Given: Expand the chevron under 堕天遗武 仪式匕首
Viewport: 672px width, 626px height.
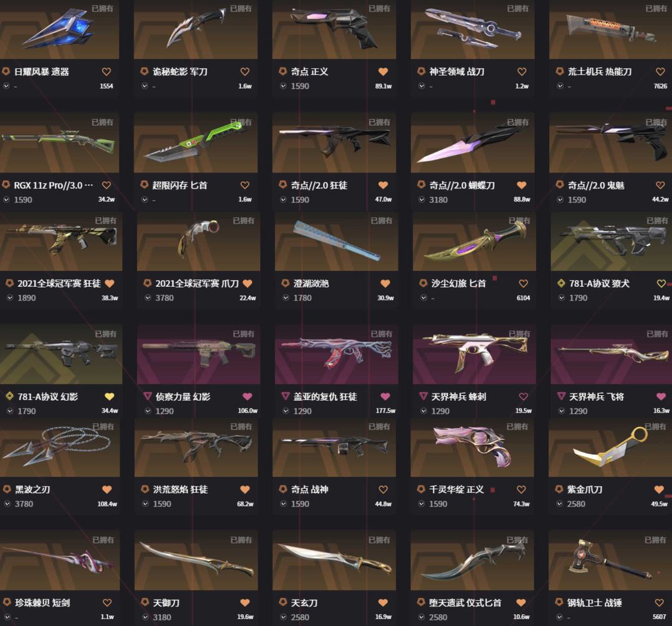Looking at the screenshot, I should click(421, 617).
